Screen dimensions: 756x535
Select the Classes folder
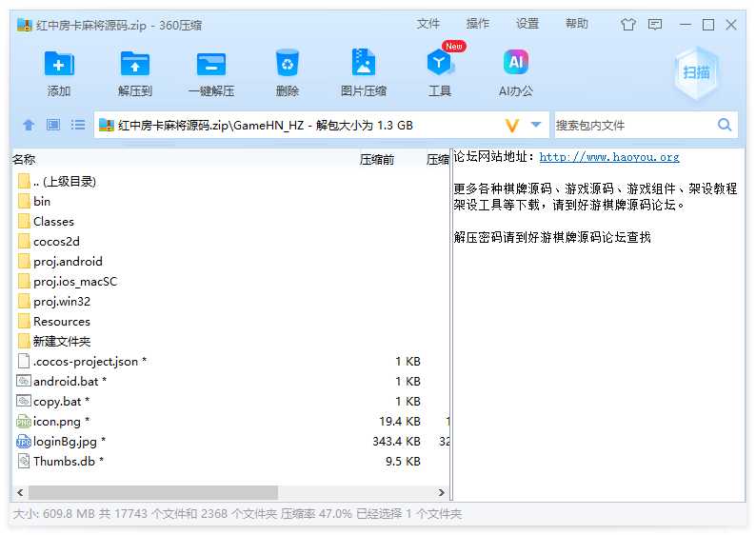point(230,221)
